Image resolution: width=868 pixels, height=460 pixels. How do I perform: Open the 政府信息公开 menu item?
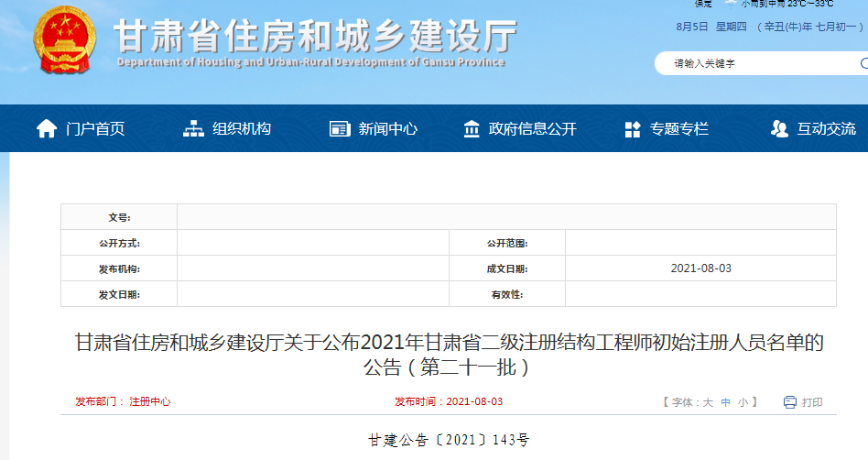[x=533, y=129]
